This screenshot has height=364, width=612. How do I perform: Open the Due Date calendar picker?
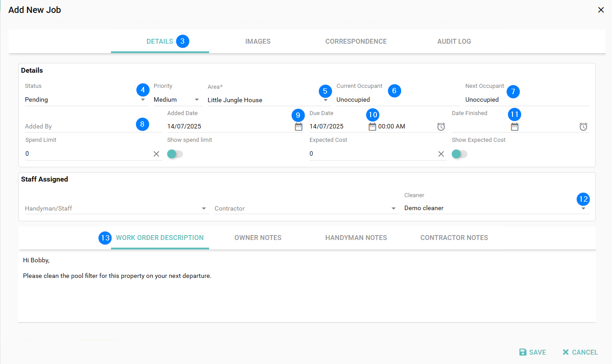pos(372,127)
